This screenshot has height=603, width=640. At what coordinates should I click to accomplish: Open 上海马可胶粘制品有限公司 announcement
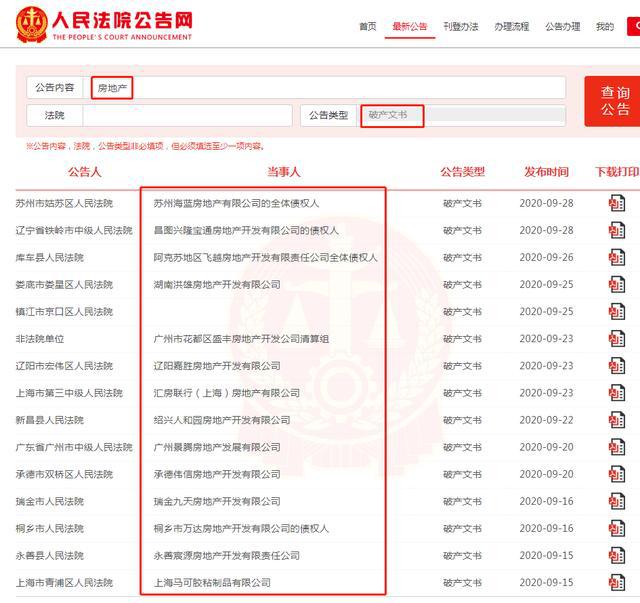click(212, 582)
